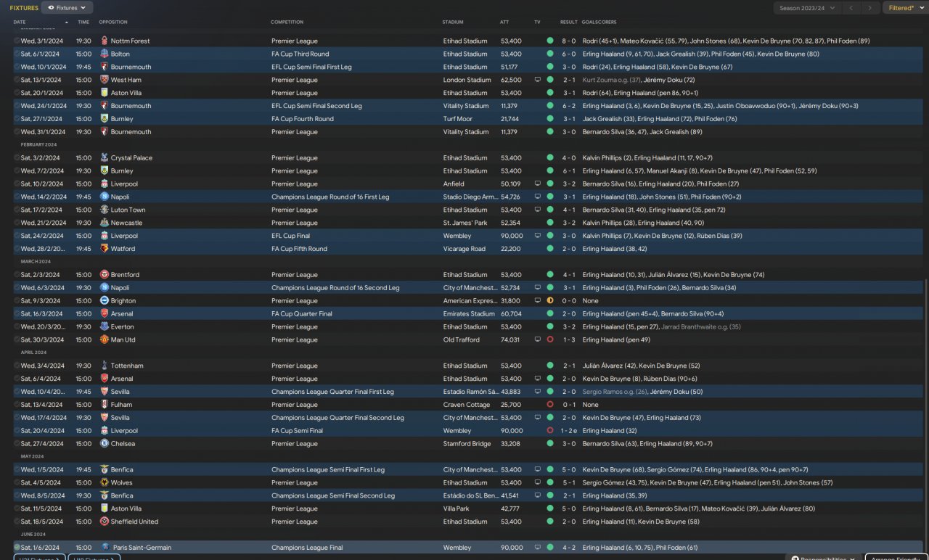Open the 8 - 0 result against Nottm Forest
This screenshot has height=560, width=929.
569,41
